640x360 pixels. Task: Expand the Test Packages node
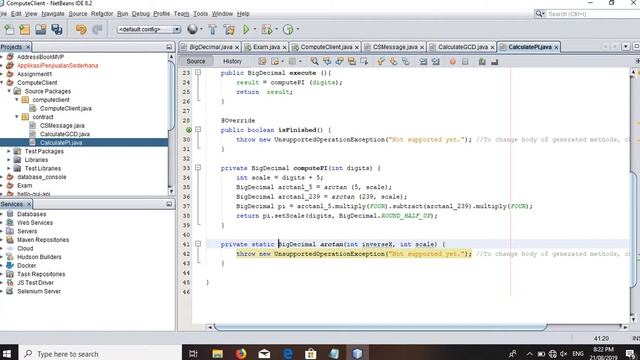(x=9, y=151)
